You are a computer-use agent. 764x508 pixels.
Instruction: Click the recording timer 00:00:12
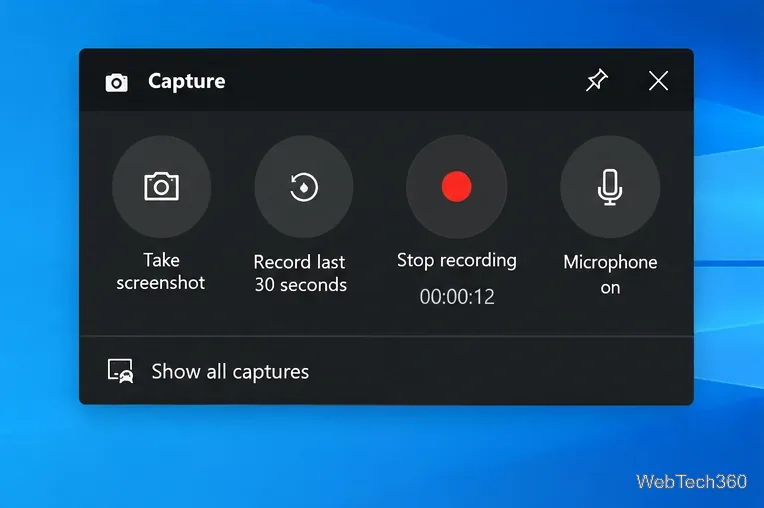click(457, 297)
